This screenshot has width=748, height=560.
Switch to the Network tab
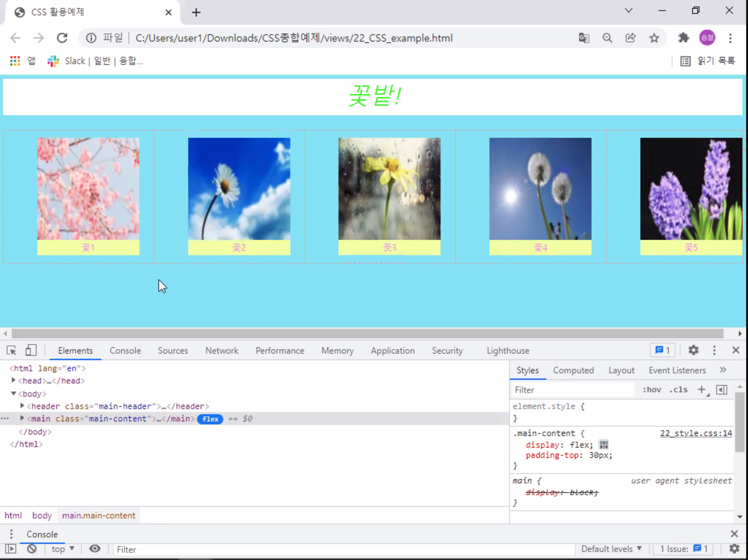click(x=222, y=351)
